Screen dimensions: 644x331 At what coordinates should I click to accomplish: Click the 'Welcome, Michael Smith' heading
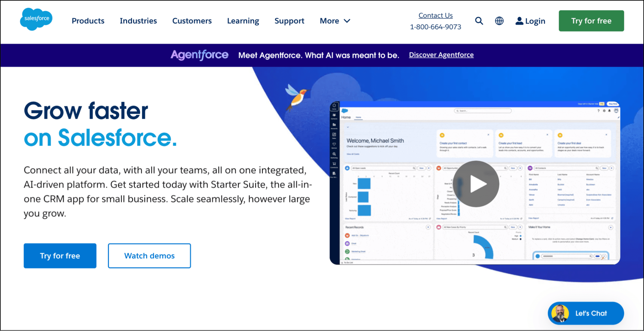pyautogui.click(x=375, y=141)
